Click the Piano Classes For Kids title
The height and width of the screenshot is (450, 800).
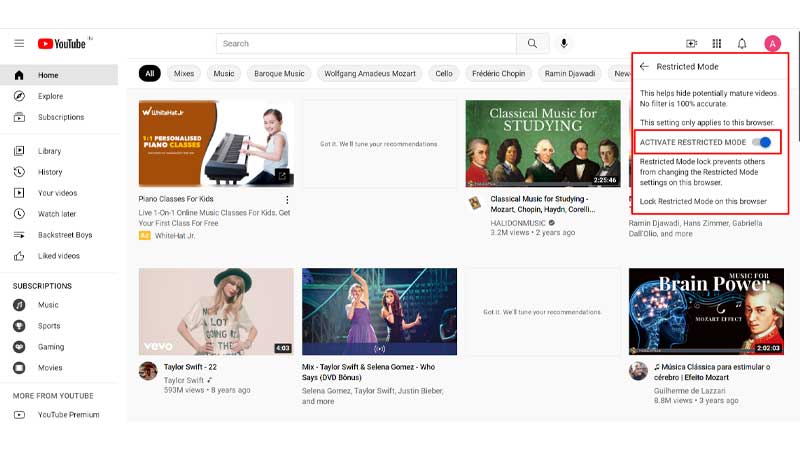[x=176, y=199]
